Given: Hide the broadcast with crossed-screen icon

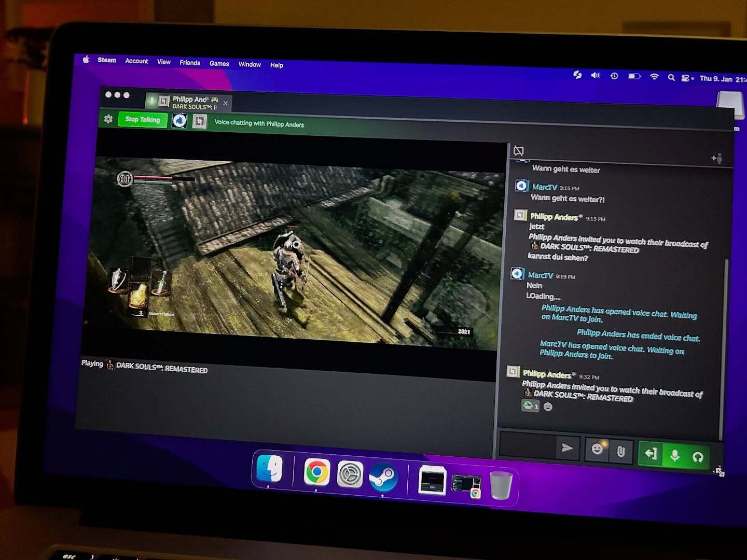Looking at the screenshot, I should coord(518,151).
